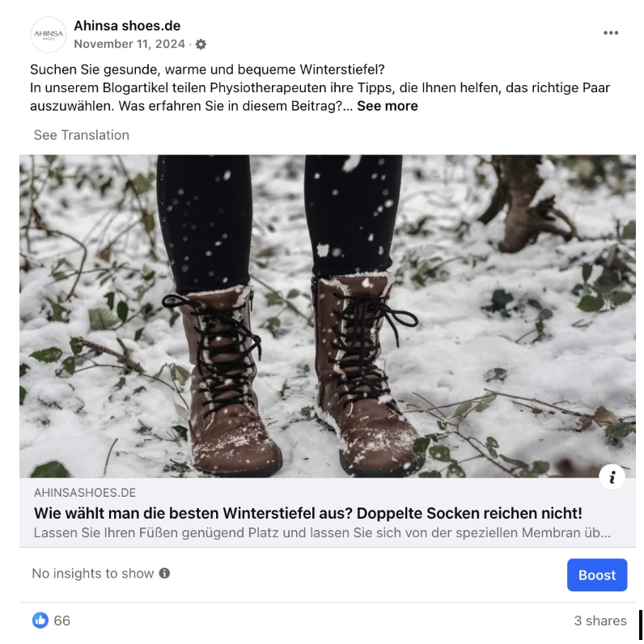644x644 pixels.
Task: Click the Boost button
Action: pos(597,574)
